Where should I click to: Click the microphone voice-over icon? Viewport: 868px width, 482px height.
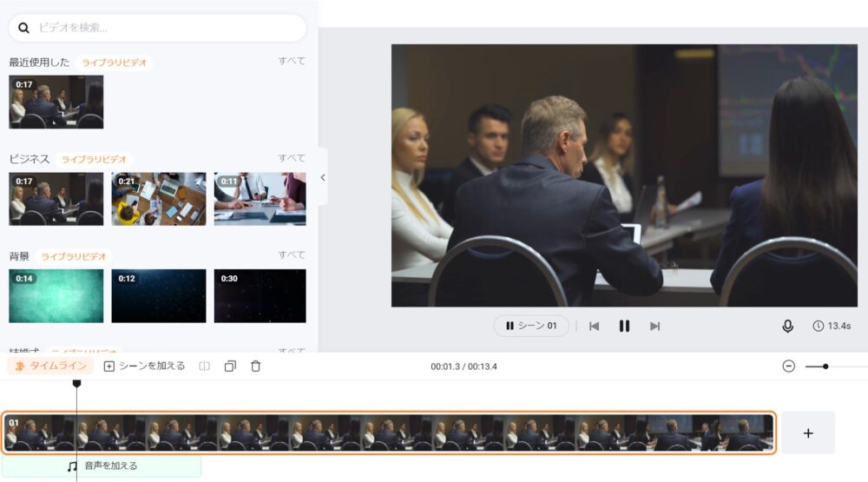[x=787, y=327]
